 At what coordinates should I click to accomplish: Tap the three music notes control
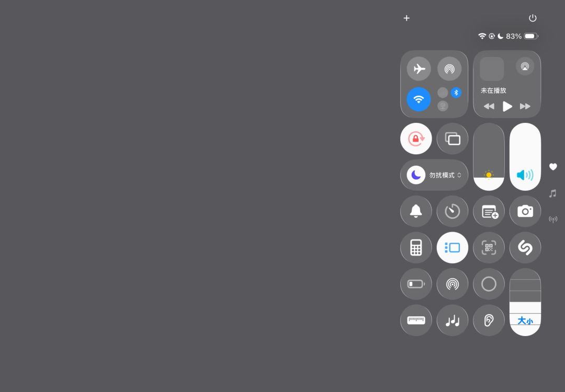(452, 320)
